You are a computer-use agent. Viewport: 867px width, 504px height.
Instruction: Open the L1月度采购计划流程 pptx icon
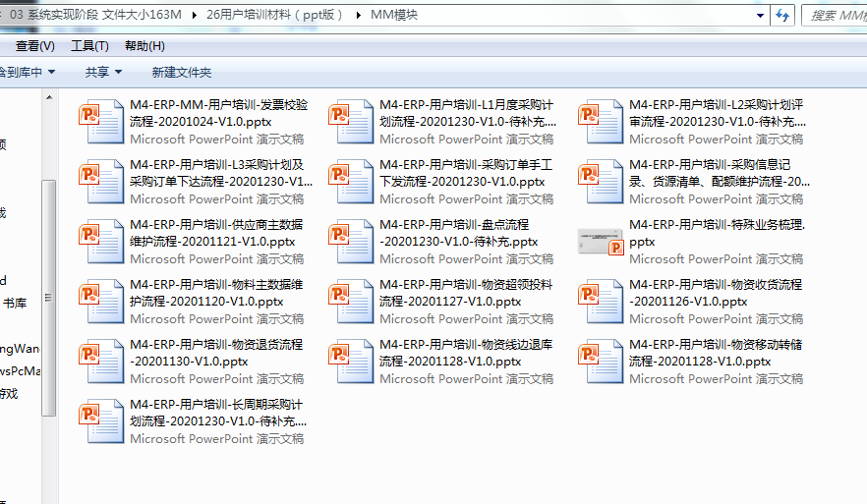click(x=349, y=122)
